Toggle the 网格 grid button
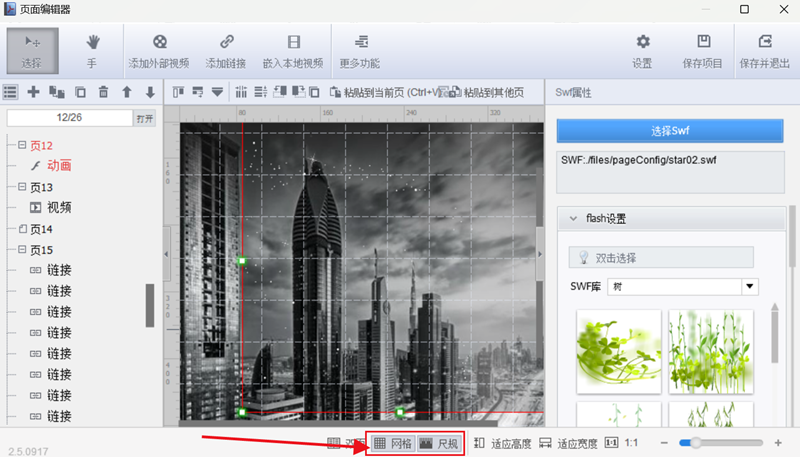This screenshot has height=457, width=800. [392, 443]
